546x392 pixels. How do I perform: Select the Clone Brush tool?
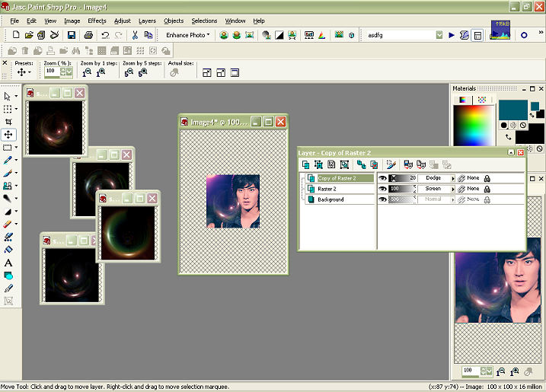(x=8, y=186)
